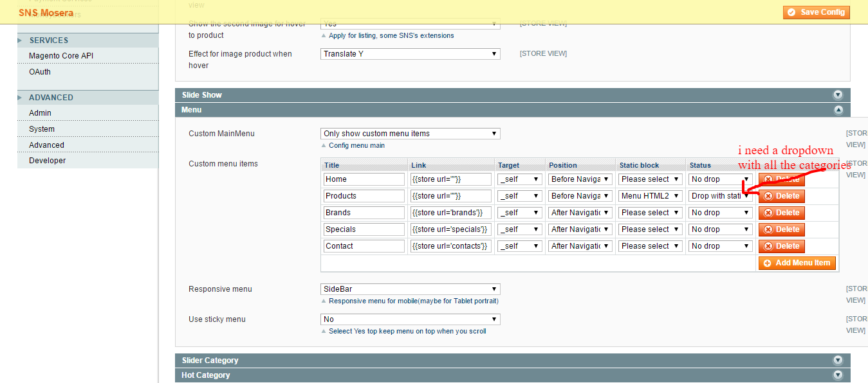The height and width of the screenshot is (383, 868).
Task: Open the Developer configuration section
Action: pos(48,161)
